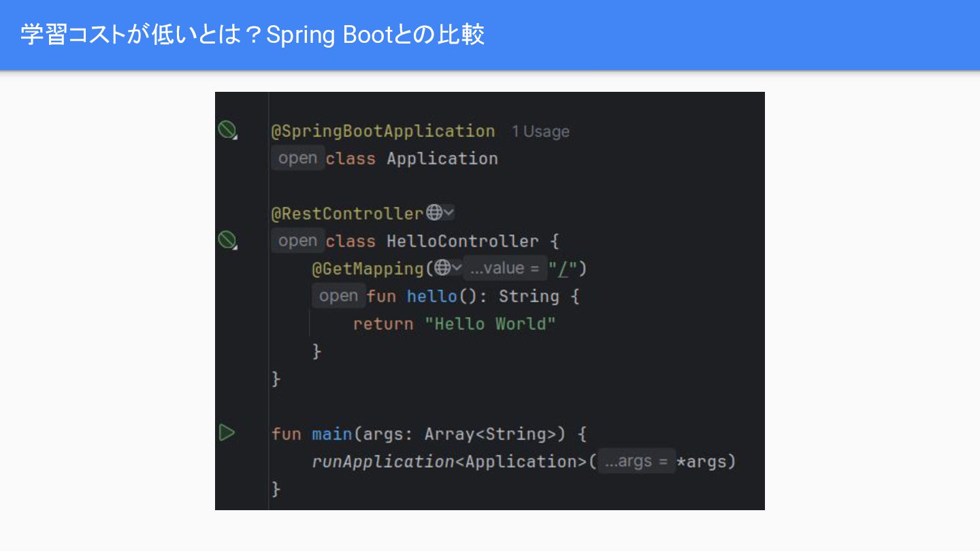Click the "Hello World" string literal
This screenshot has width=980, height=551.
tap(490, 324)
